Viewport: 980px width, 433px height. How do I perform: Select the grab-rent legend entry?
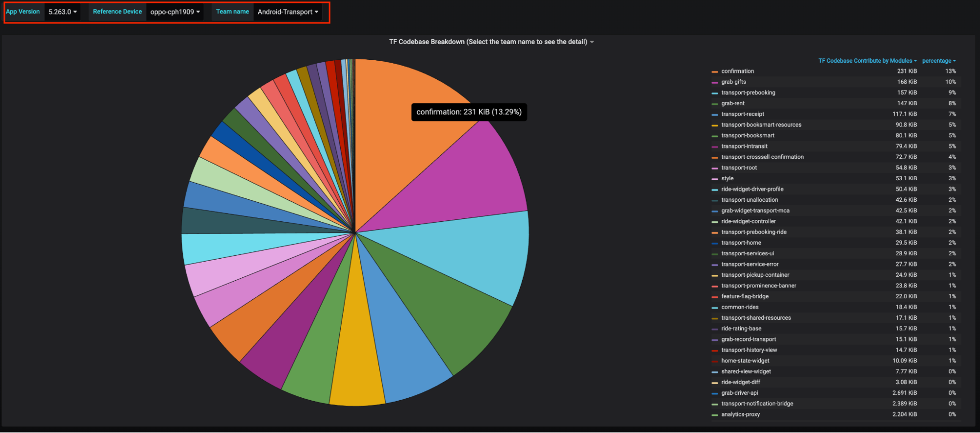click(732, 103)
